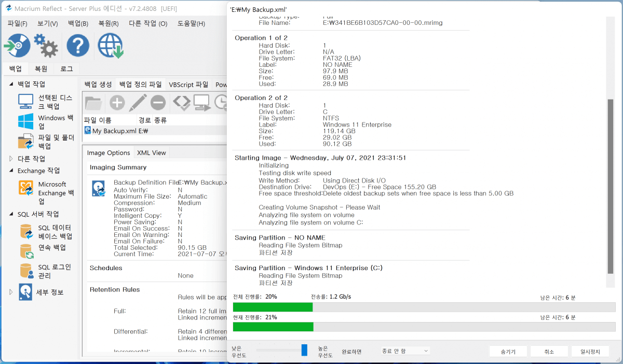The height and width of the screenshot is (364, 623).
Task: Collapse the SQL 서버 작업 section
Action: pos(11,214)
